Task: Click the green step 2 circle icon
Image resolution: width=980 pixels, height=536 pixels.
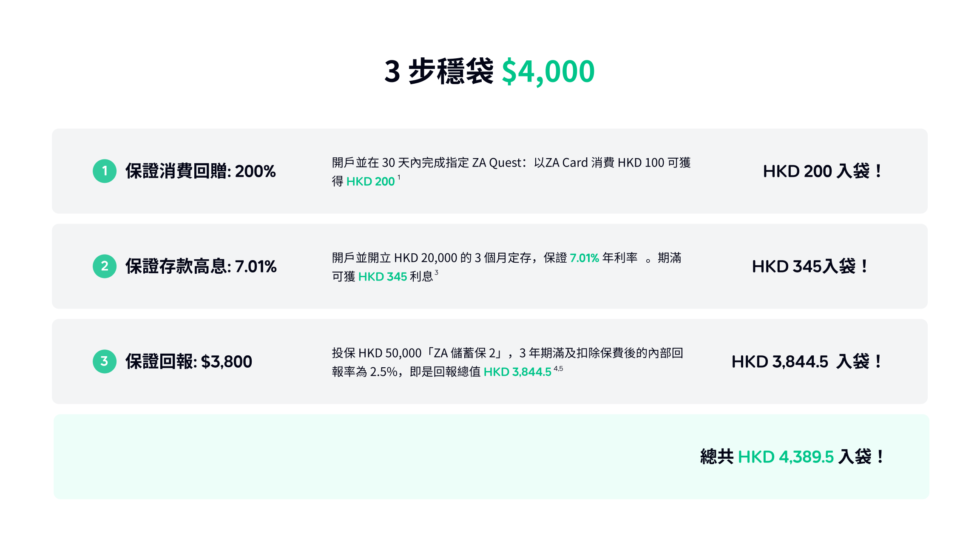Action: click(105, 266)
